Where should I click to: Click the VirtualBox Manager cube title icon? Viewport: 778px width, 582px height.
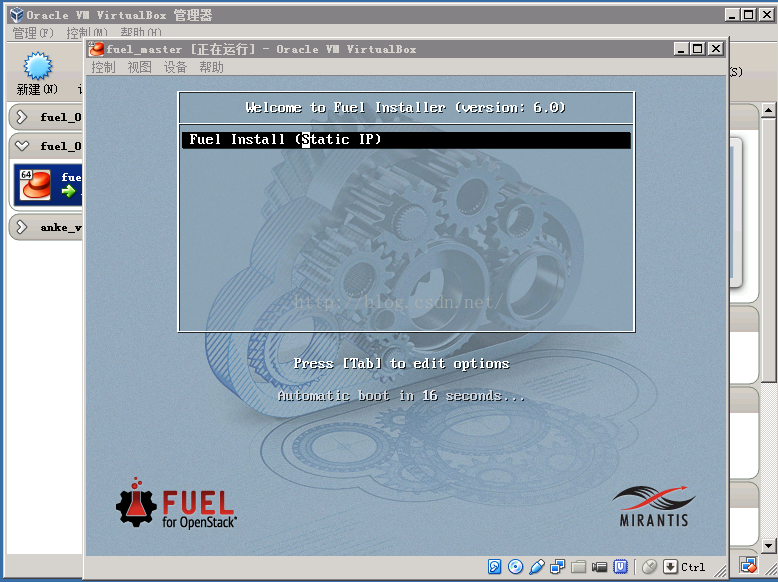[17, 14]
